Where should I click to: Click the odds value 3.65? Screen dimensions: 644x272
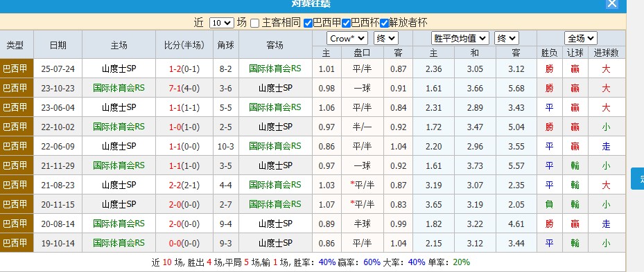[434, 204]
